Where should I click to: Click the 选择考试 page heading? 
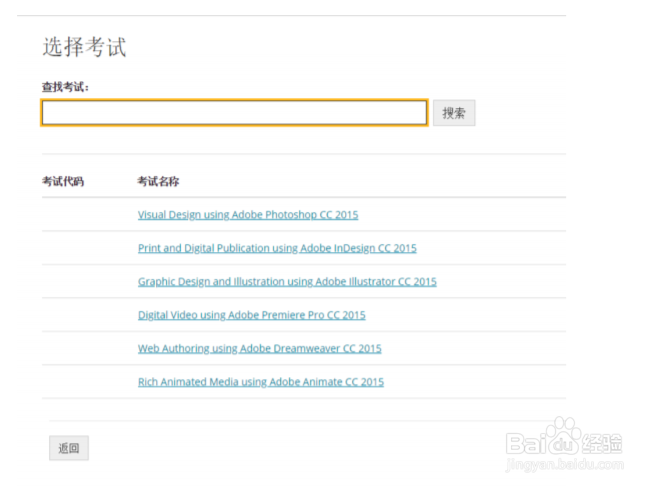click(84, 47)
